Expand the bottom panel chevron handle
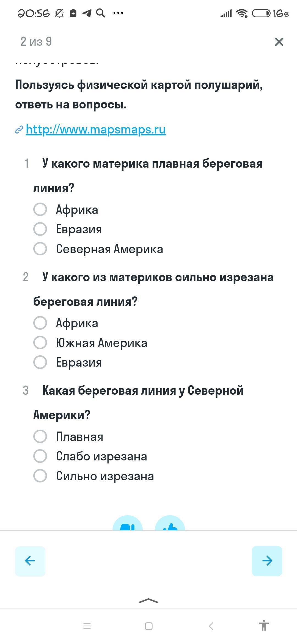Screen dimensions: 297x644 pos(148,601)
